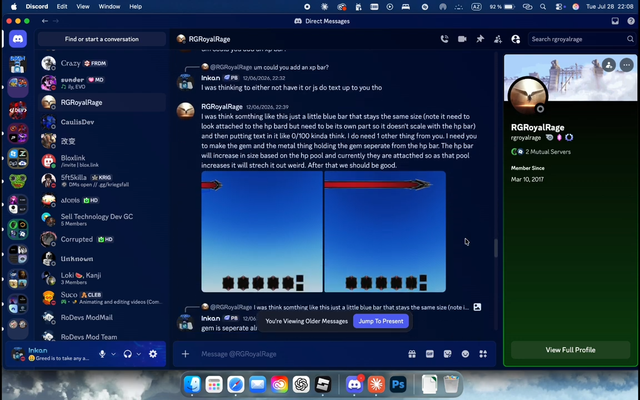Open DM with CaulisDev
The height and width of the screenshot is (400, 640).
[x=102, y=122]
